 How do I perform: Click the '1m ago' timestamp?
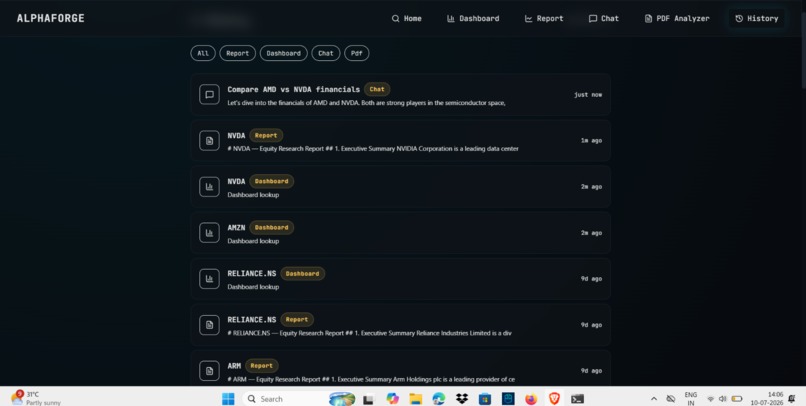click(x=591, y=140)
